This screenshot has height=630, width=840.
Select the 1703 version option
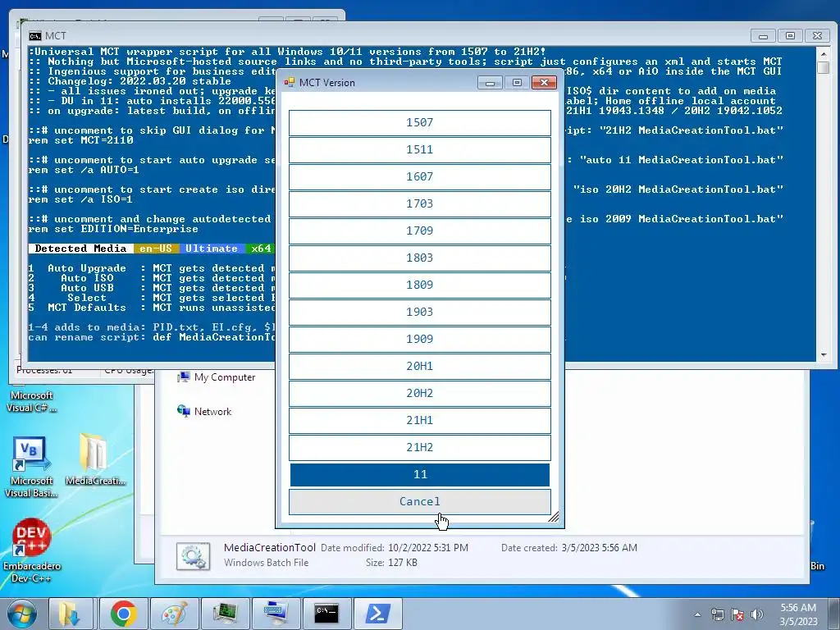point(419,204)
